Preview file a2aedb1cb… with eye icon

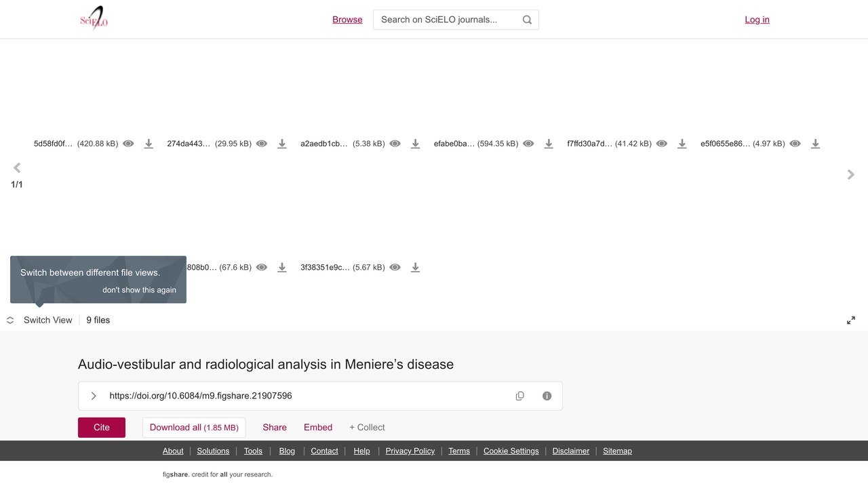pyautogui.click(x=395, y=144)
